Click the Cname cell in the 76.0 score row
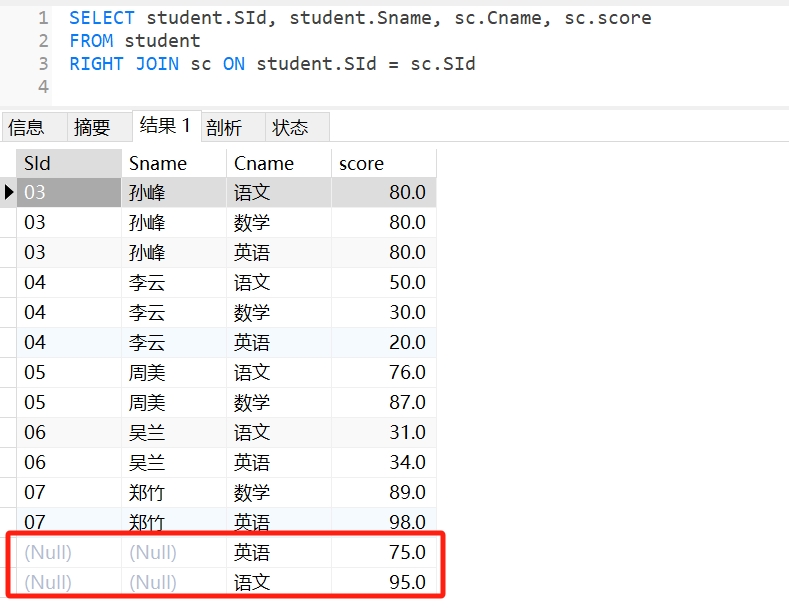Screen dimensions: 789x609 click(x=278, y=372)
